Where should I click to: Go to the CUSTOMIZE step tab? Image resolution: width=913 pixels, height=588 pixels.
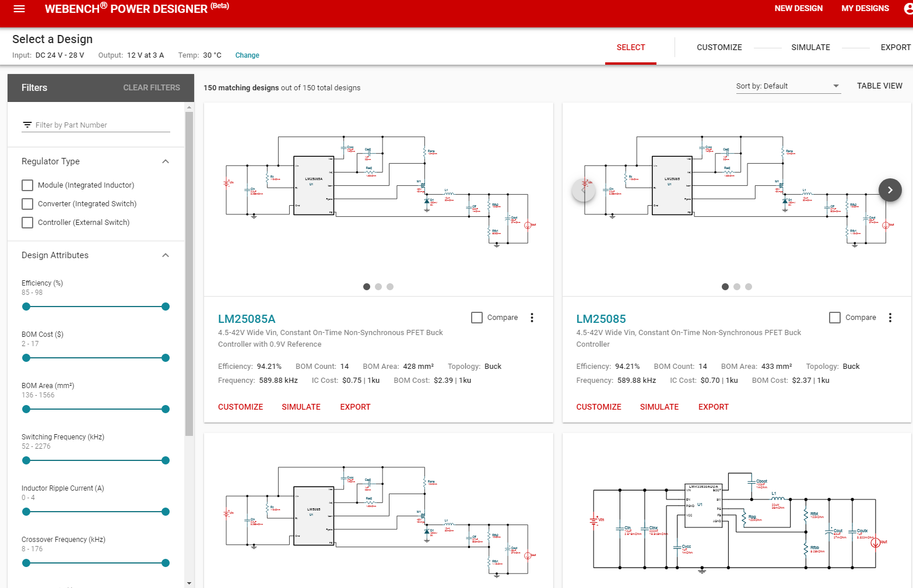pyautogui.click(x=719, y=48)
